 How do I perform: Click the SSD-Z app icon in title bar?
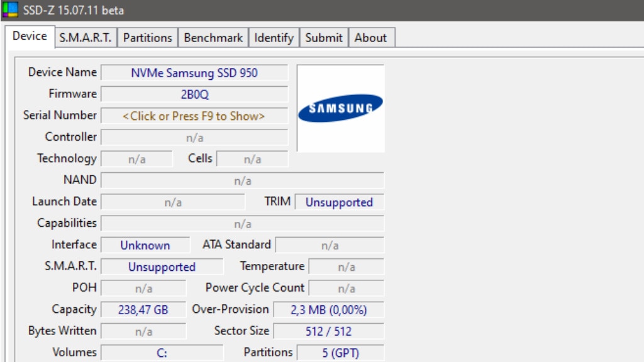10,9
